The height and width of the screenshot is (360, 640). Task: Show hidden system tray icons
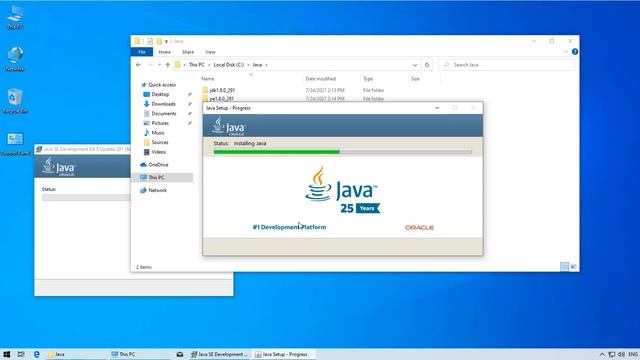point(602,354)
